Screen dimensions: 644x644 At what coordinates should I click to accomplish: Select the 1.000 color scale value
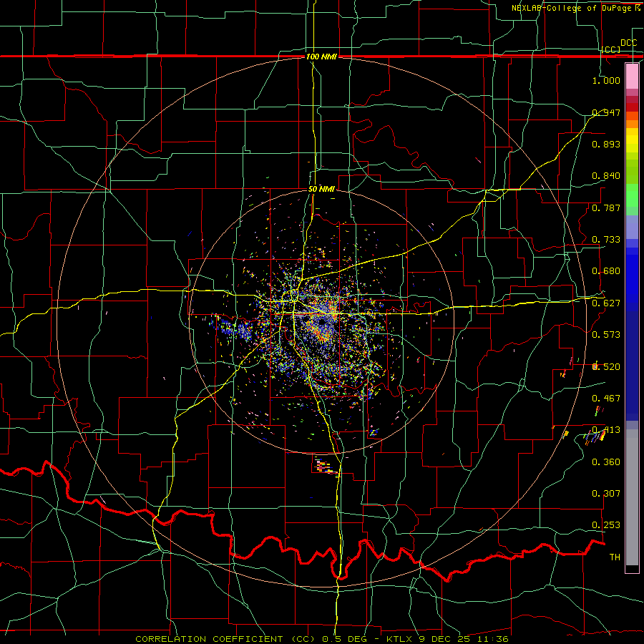606,80
